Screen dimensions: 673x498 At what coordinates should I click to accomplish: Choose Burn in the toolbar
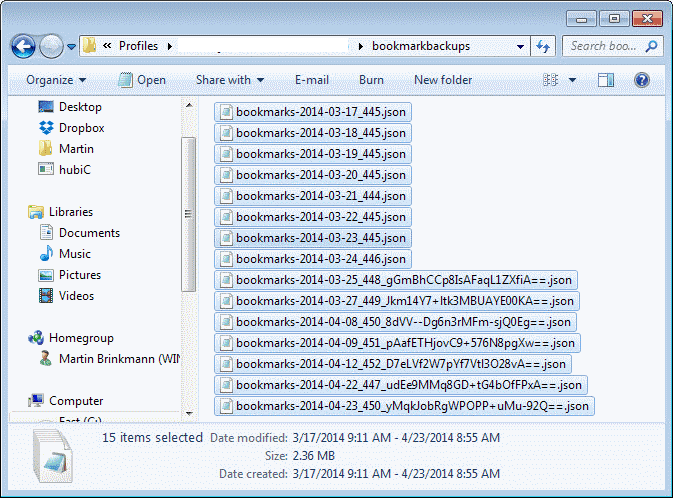[x=371, y=80]
